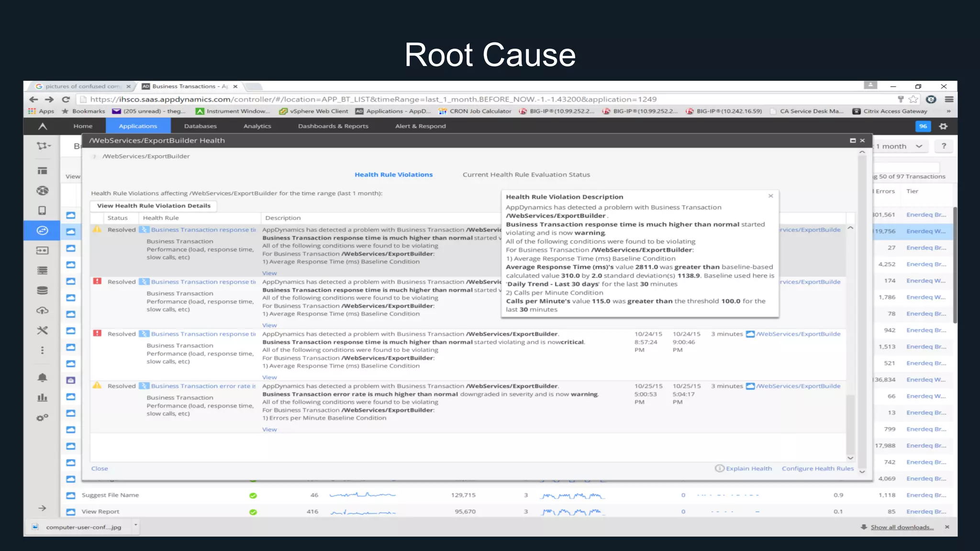The image size is (980, 551).
Task: Open the mobile device sidebar icon
Action: pyautogui.click(x=42, y=210)
